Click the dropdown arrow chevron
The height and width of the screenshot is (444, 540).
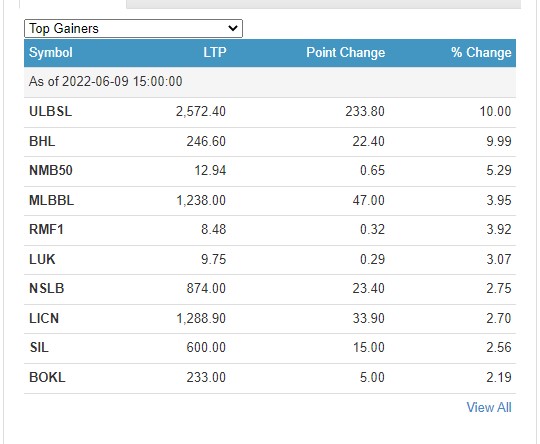click(x=233, y=28)
